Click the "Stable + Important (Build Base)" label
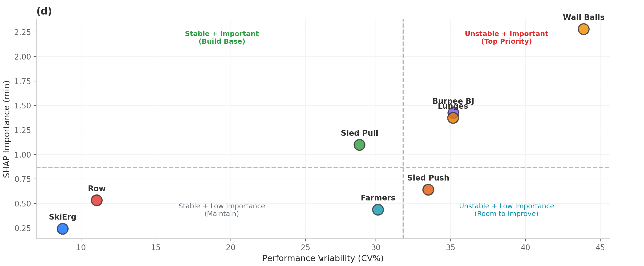 coord(222,38)
